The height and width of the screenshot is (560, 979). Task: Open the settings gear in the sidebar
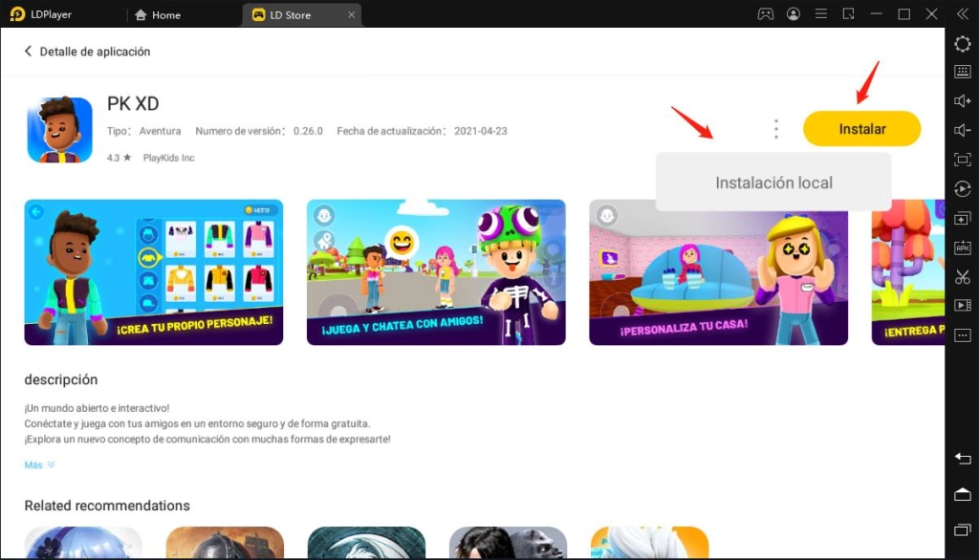962,44
